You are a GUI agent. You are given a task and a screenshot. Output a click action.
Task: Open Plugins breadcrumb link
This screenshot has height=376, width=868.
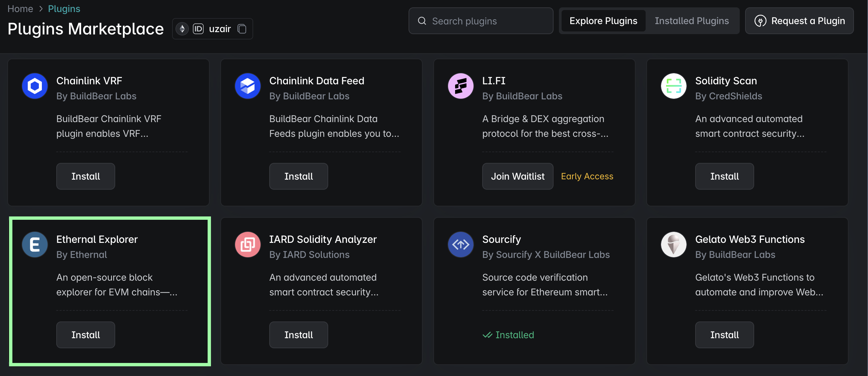tap(64, 9)
